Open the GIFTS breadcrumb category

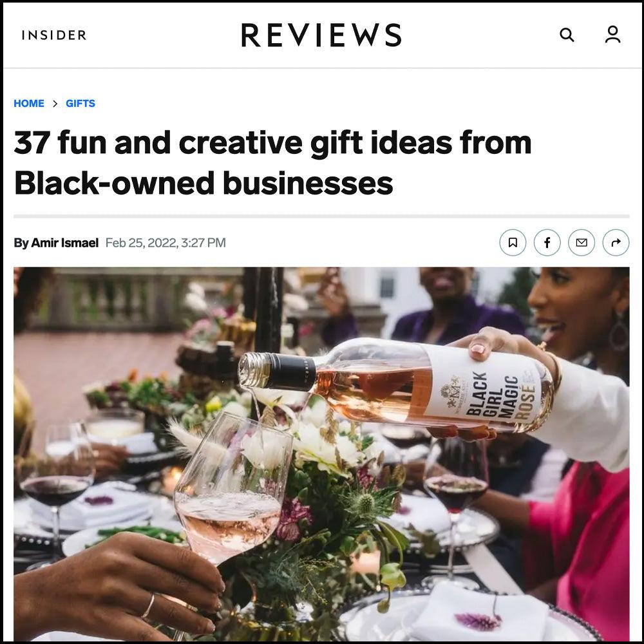click(x=80, y=104)
